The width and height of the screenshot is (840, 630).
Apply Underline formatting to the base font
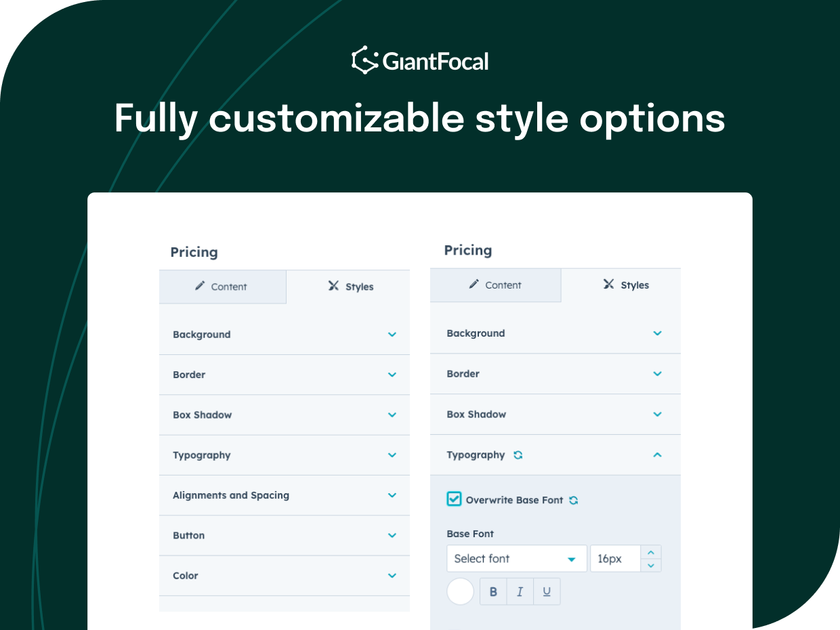point(547,591)
